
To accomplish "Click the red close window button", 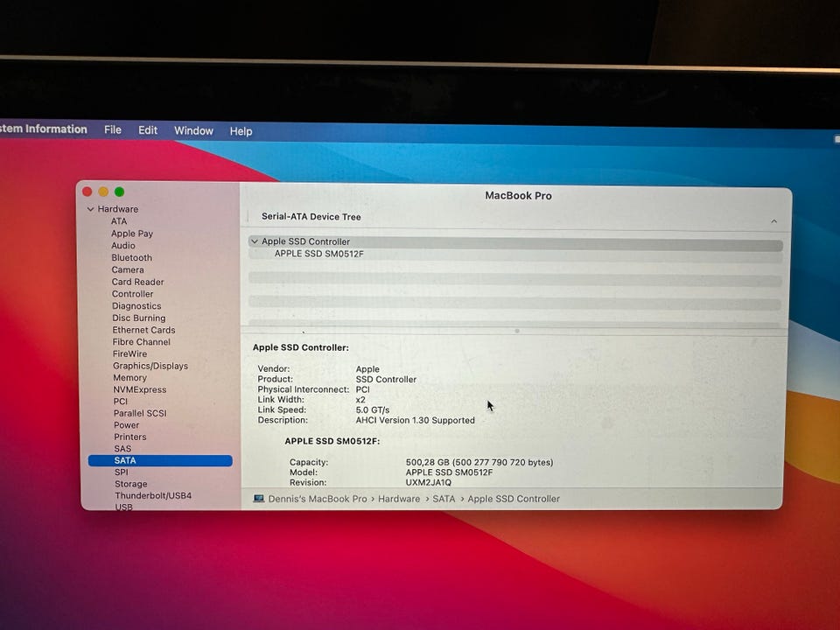I will point(87,192).
